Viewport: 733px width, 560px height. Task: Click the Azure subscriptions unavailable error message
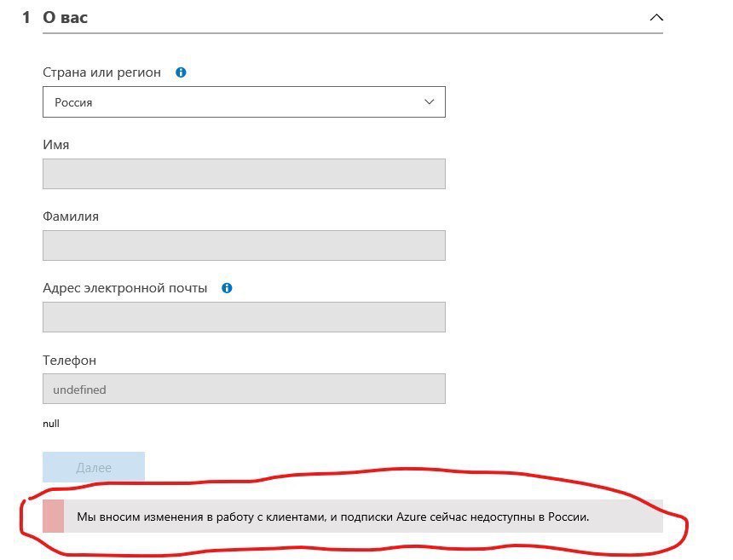[x=353, y=516]
